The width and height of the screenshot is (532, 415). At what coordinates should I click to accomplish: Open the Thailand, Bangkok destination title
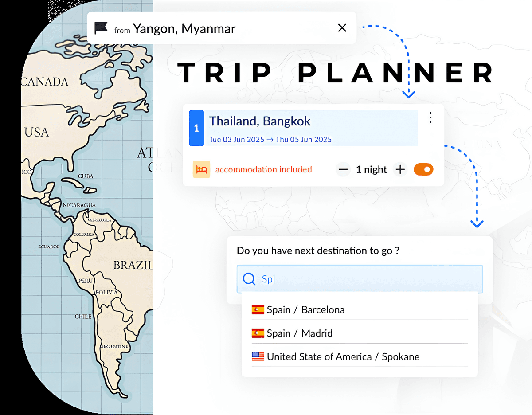[260, 121]
